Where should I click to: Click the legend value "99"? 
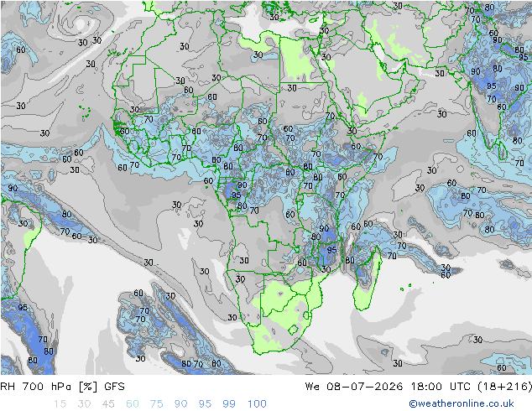point(229,403)
